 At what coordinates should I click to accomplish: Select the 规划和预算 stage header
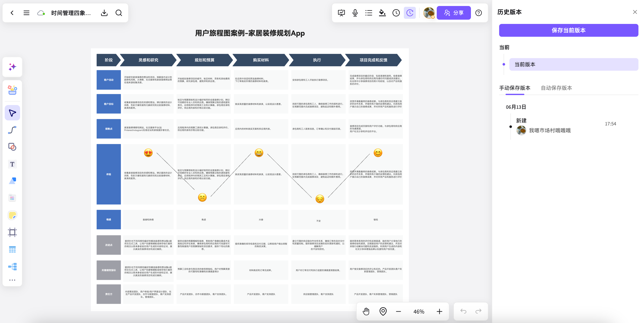tap(204, 60)
